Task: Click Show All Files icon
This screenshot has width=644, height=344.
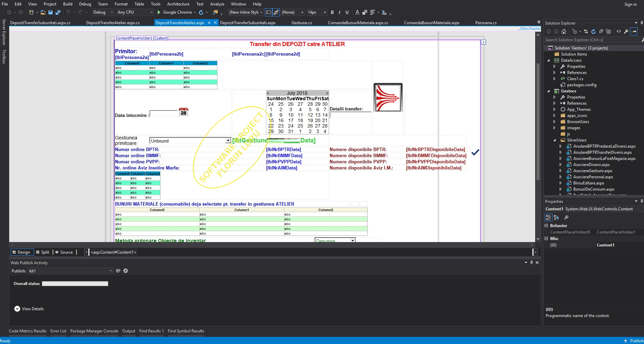Action: (609, 31)
